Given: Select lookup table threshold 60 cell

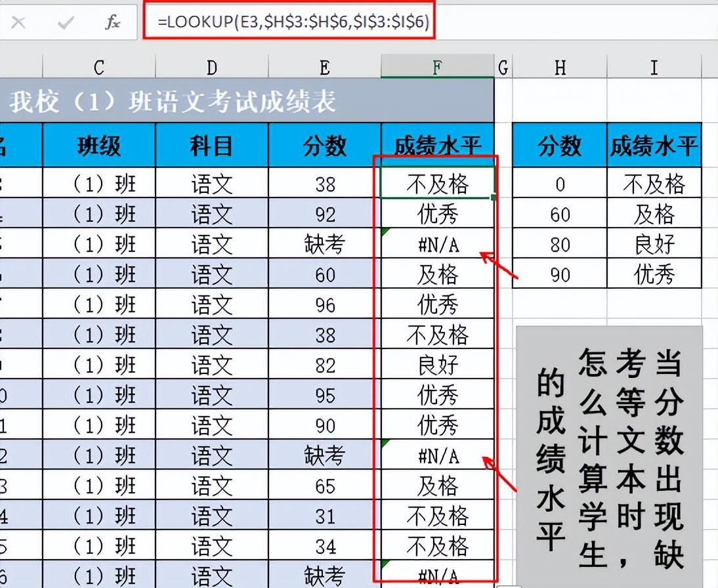Looking at the screenshot, I should click(560, 214).
